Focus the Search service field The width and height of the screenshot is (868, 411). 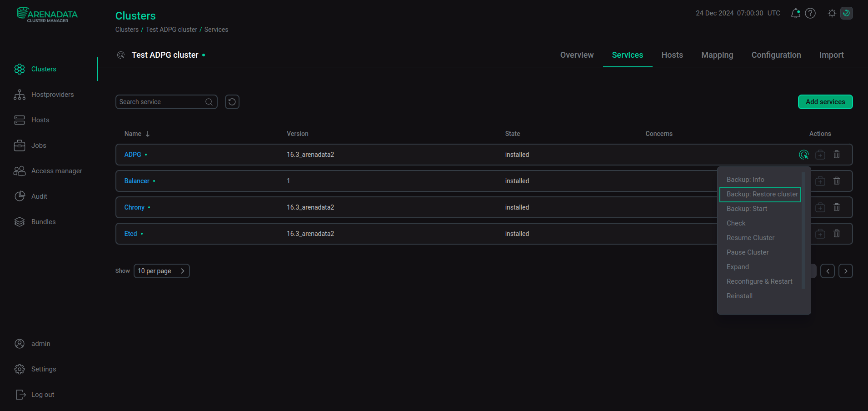coord(166,102)
